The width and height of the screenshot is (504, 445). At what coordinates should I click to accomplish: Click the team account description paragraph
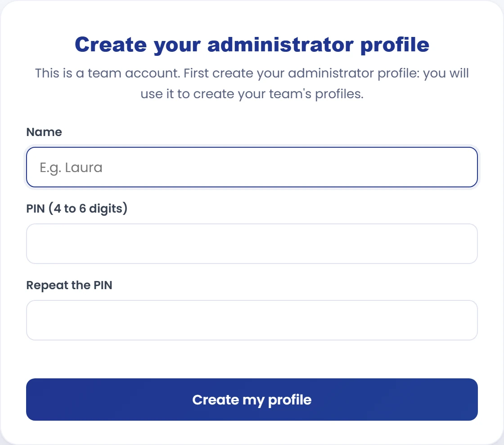pyautogui.click(x=252, y=83)
